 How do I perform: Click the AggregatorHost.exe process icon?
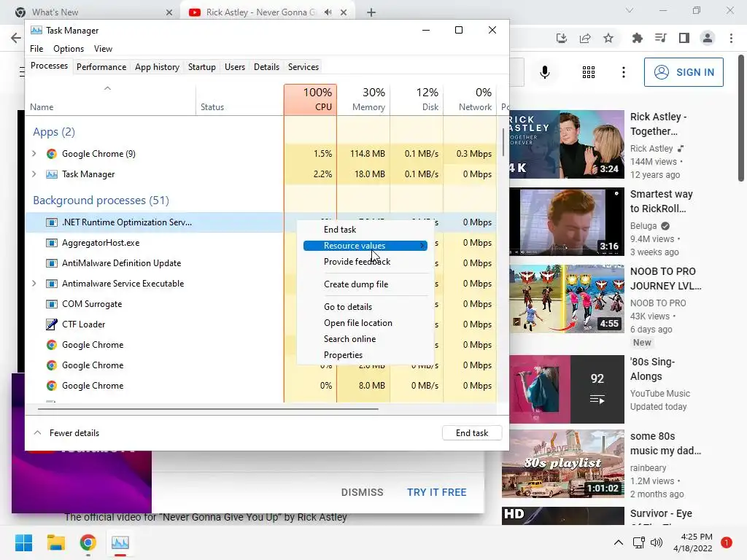52,243
